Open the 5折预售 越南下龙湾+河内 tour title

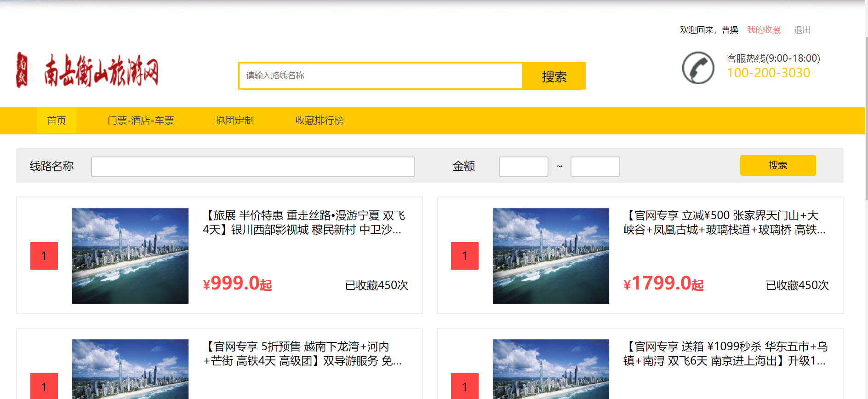pos(303,353)
